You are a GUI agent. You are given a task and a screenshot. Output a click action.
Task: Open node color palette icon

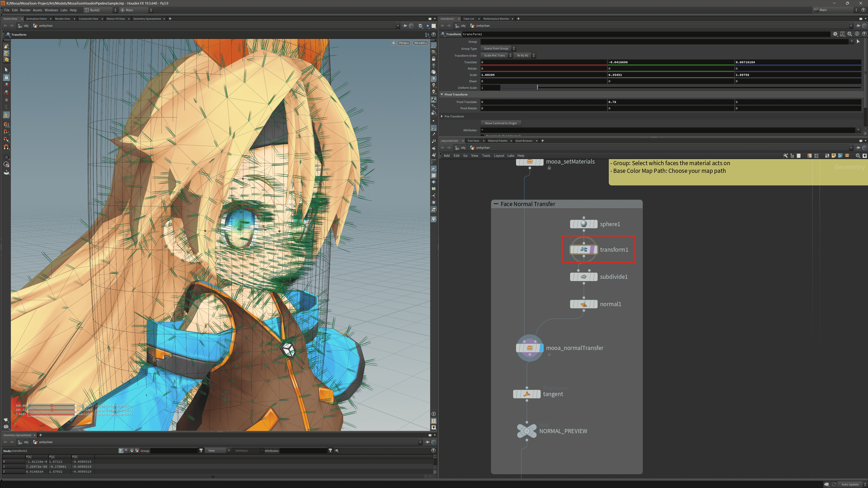pos(809,156)
